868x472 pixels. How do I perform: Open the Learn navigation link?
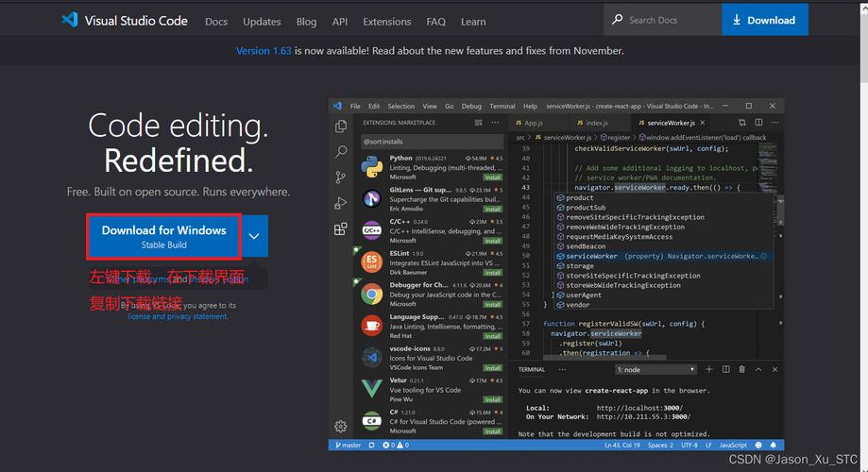coord(473,22)
